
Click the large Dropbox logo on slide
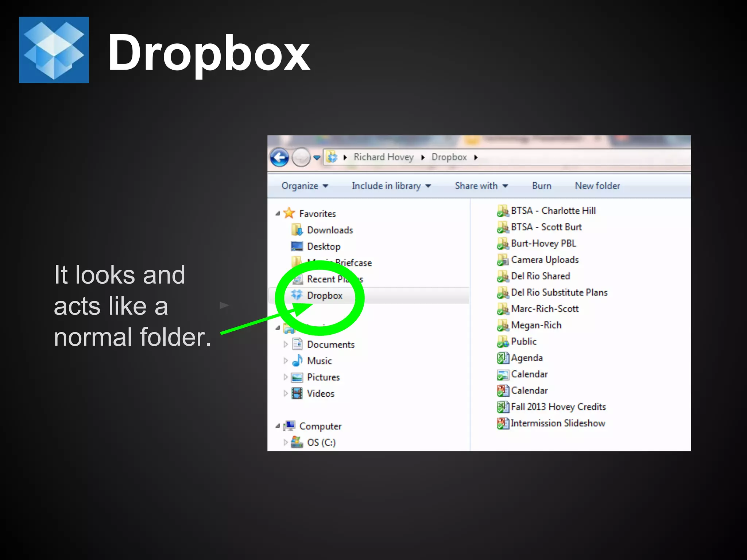[x=54, y=50]
